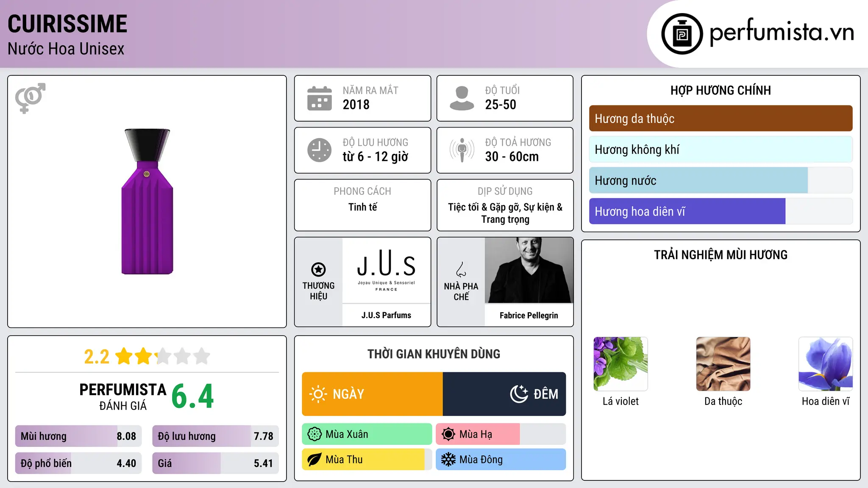Viewport: 868px width, 488px height.
Task: Click the Mùi hương score bar
Action: [78, 436]
